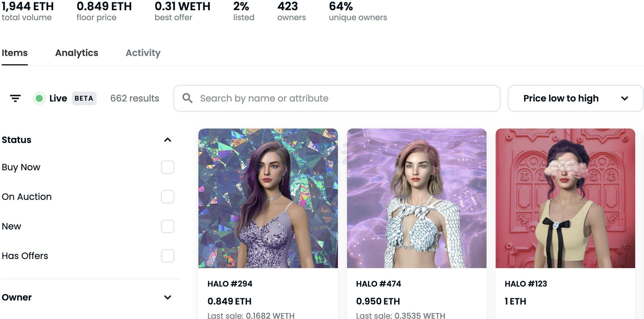Open the Price low to high dropdown
Viewport: 644px width, 319px height.
(x=575, y=98)
